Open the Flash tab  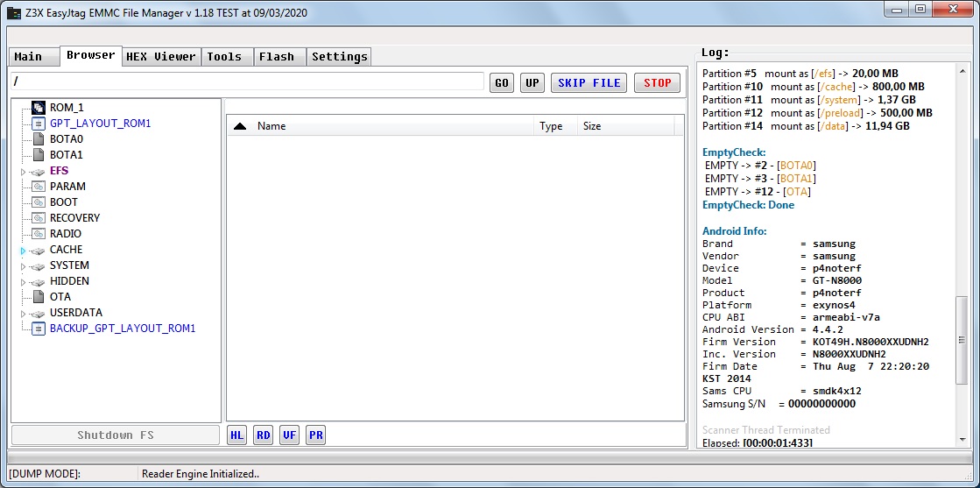[x=277, y=57]
